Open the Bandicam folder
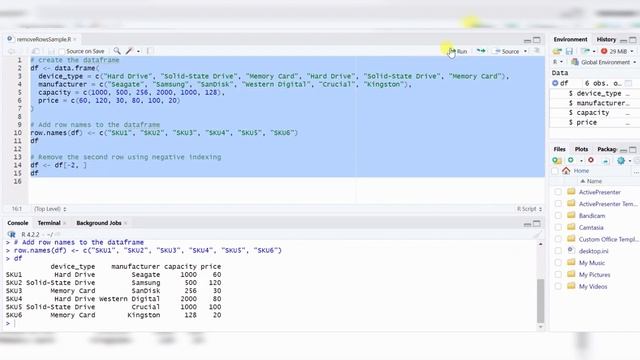The image size is (640, 360). click(x=592, y=216)
